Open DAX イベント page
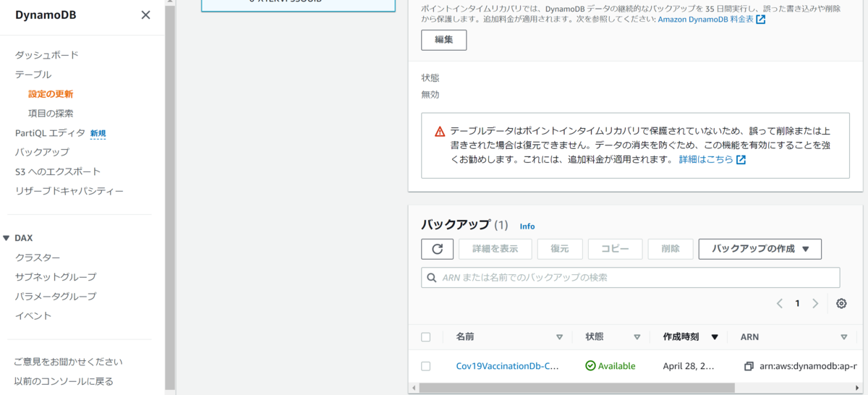868x395 pixels. coord(33,316)
